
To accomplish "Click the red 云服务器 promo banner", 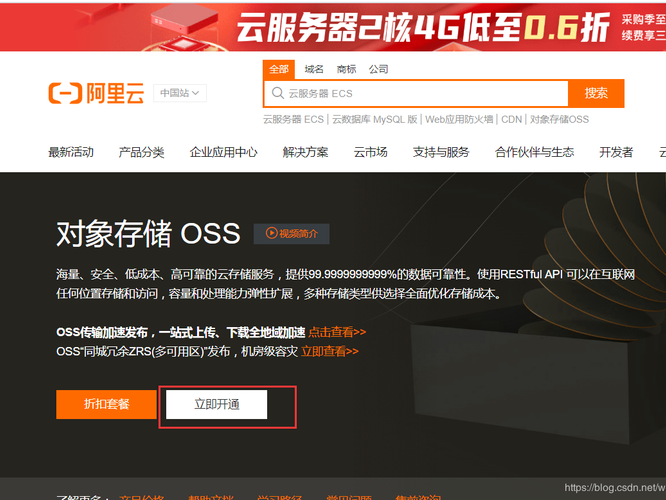I will pos(333,27).
